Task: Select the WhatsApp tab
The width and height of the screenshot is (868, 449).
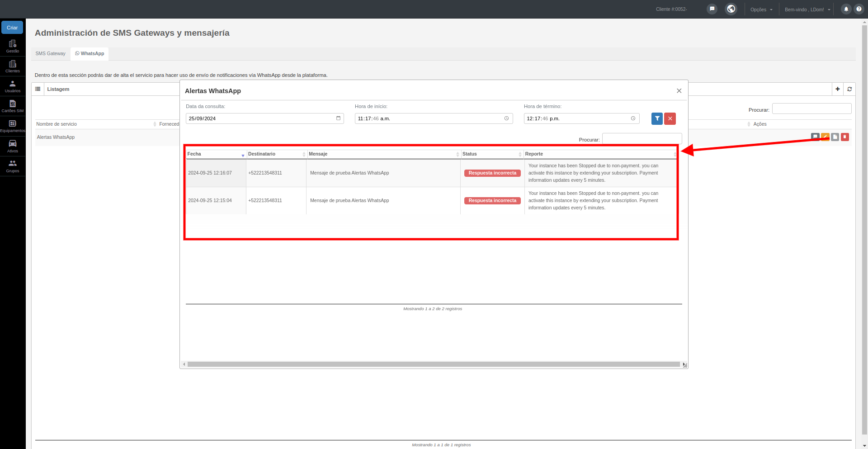Action: (x=90, y=54)
